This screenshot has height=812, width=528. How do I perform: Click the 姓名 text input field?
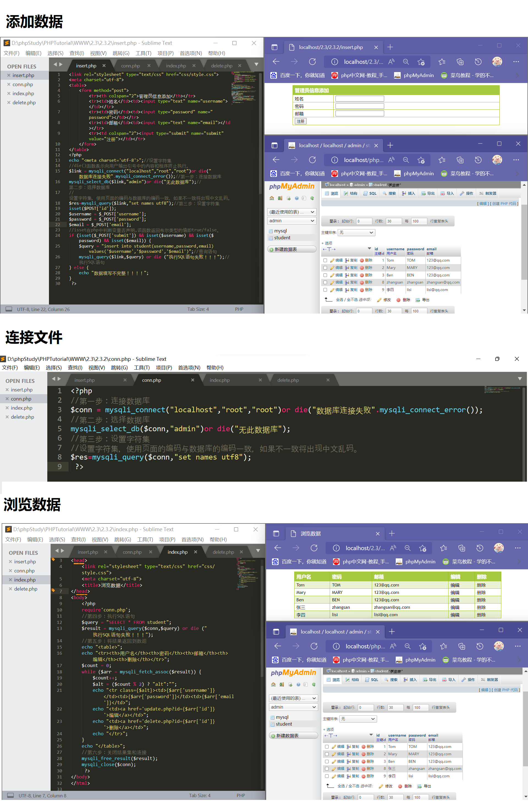pyautogui.click(x=359, y=98)
